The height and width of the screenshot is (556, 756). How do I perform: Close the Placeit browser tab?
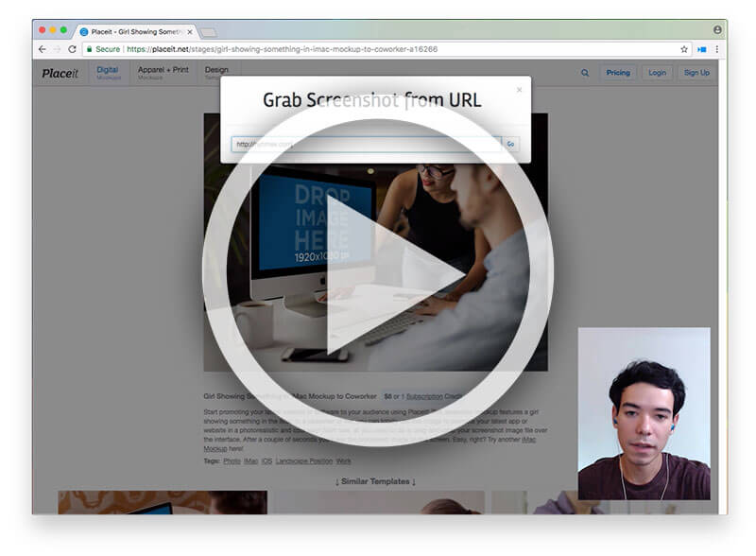(x=190, y=32)
